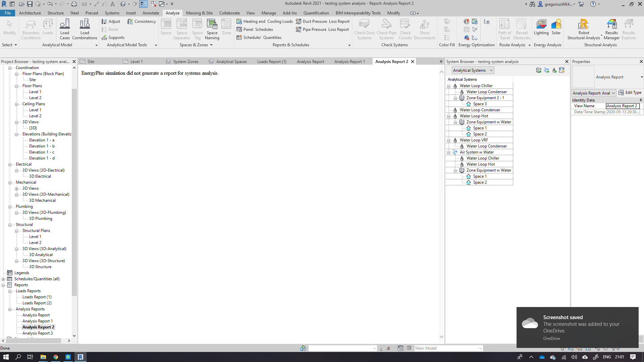Open Robot Structural Analysis
Image resolution: width=644 pixels, height=362 pixels.
(x=584, y=29)
